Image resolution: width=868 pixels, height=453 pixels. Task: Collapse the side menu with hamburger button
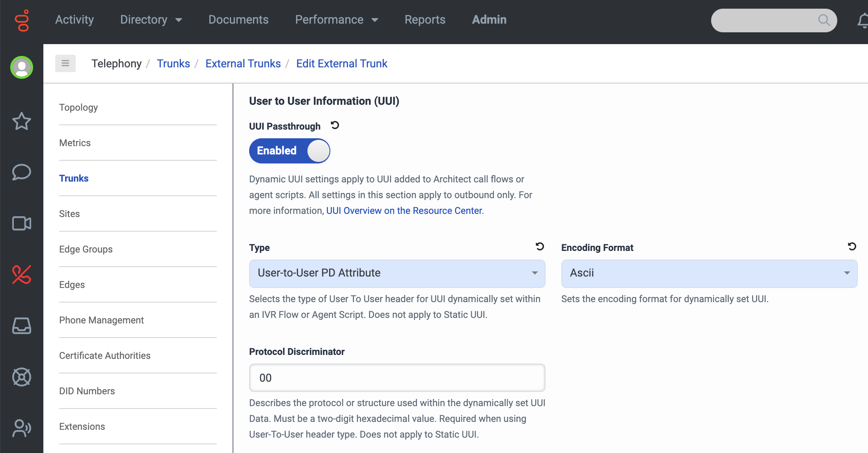(x=65, y=63)
